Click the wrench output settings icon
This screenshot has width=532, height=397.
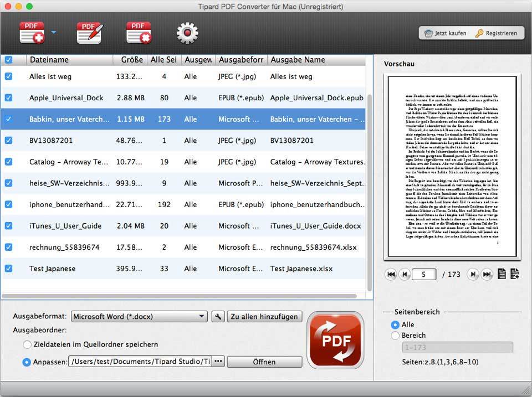(218, 316)
